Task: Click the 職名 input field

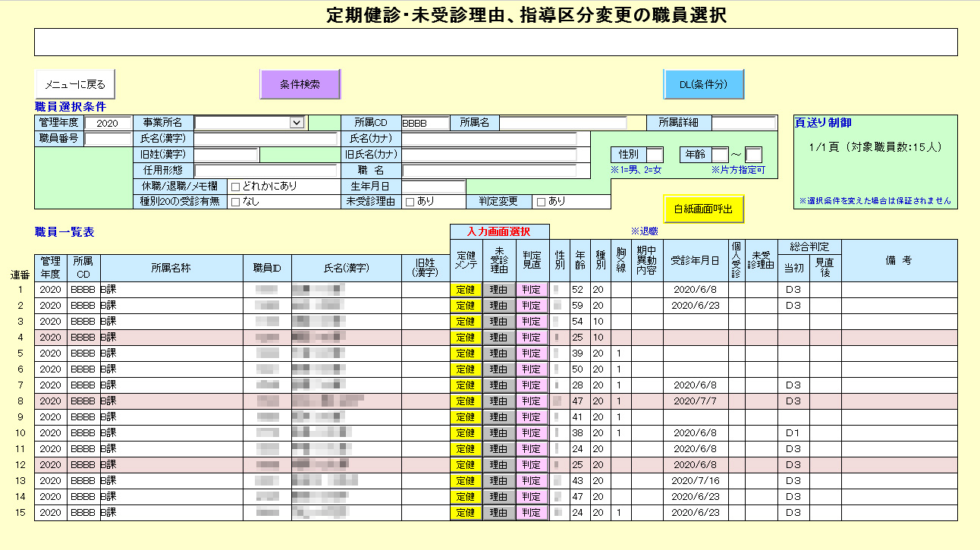Action: pyautogui.click(x=489, y=171)
